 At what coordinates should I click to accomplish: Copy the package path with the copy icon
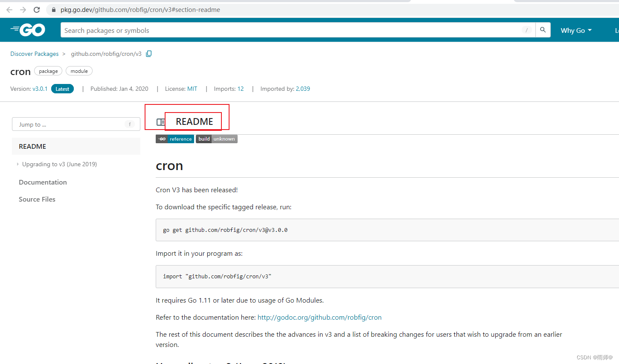[x=148, y=54]
